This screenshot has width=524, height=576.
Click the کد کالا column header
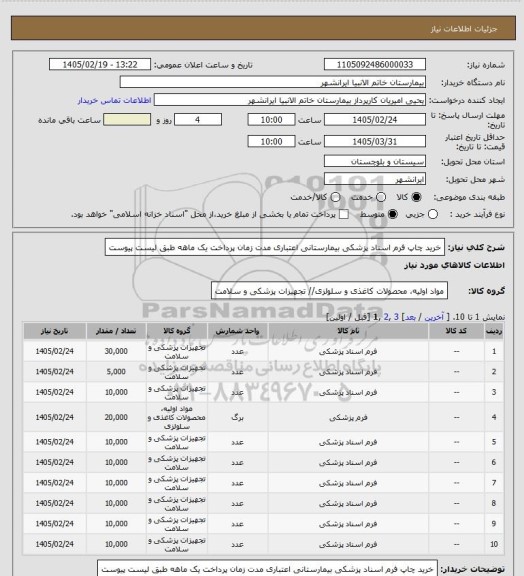456,331
